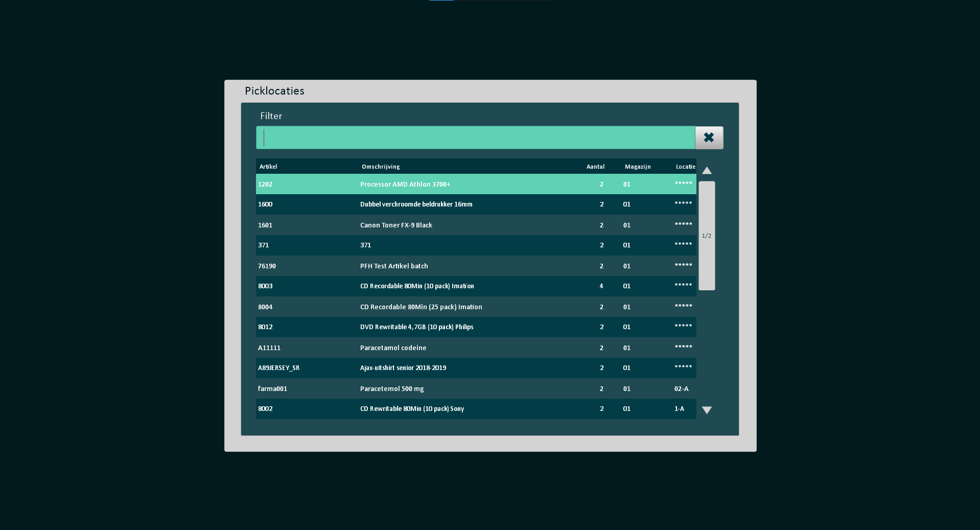980x530 pixels.
Task: Click the scroll down arrow
Action: (707, 410)
